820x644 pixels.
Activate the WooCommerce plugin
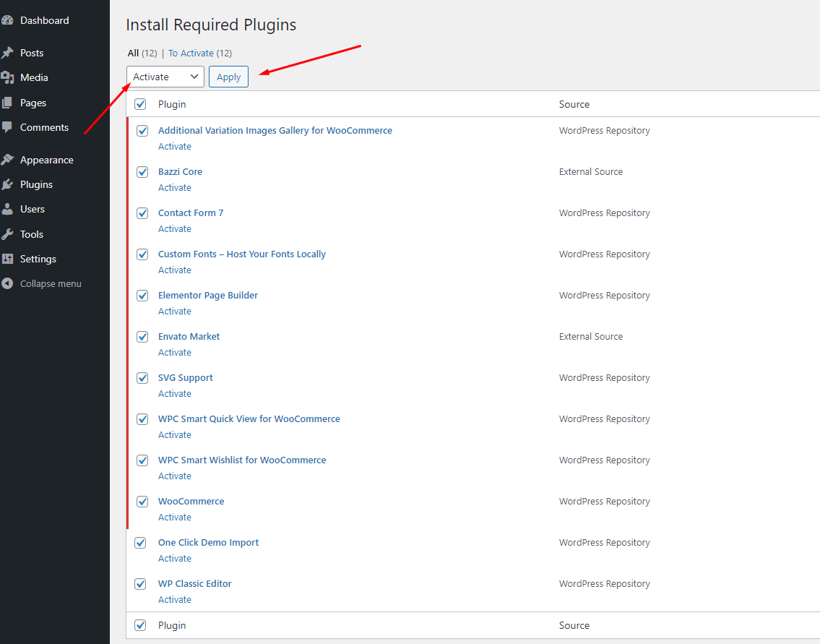[x=175, y=517]
